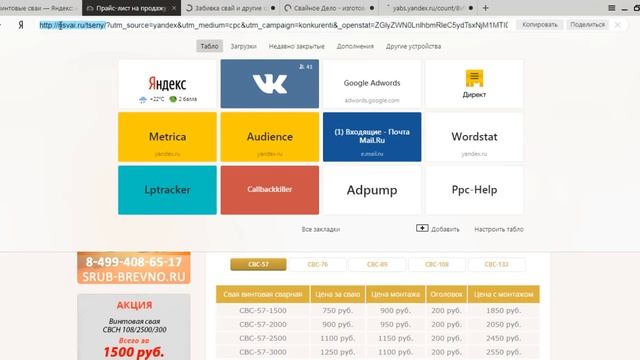Switch to the Загрузки tab

point(243,46)
